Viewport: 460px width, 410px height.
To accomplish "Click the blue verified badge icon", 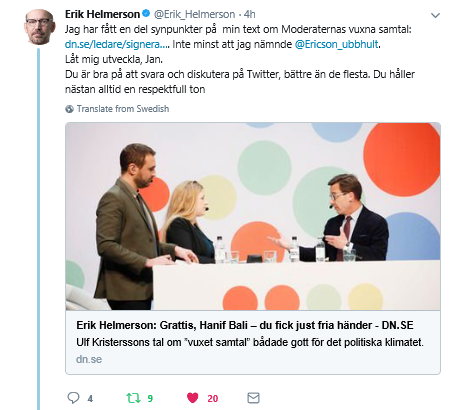I will 146,14.
